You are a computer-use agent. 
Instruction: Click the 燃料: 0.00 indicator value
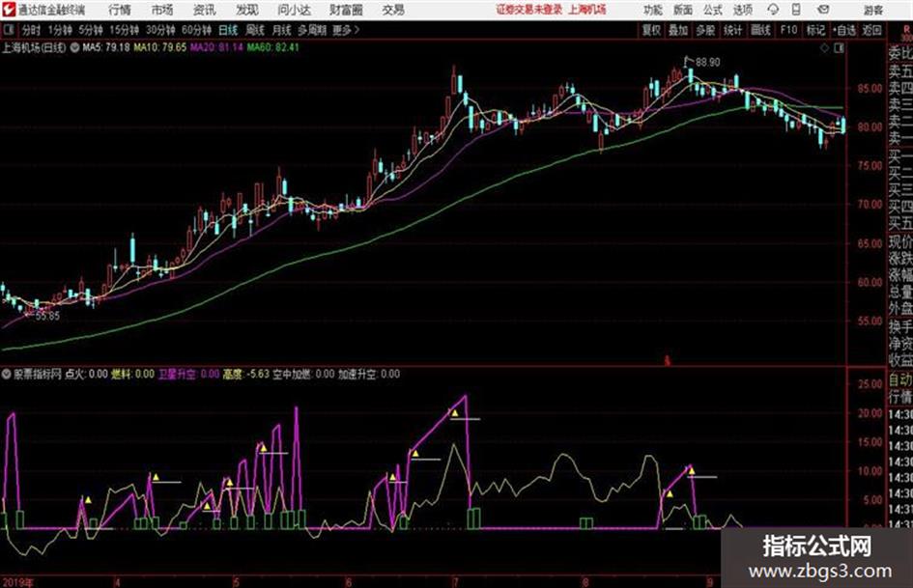pyautogui.click(x=132, y=374)
